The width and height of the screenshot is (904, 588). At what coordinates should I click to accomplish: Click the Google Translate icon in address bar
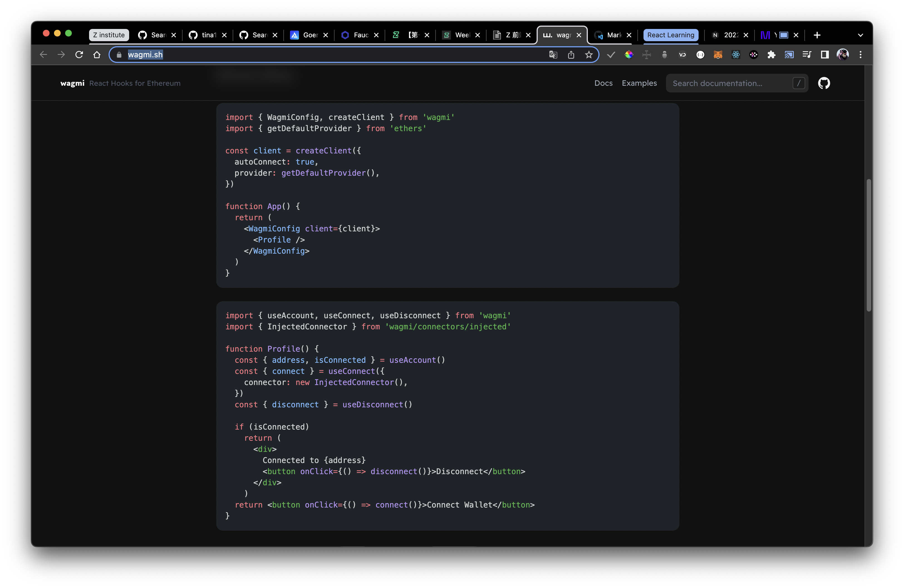[x=553, y=55]
